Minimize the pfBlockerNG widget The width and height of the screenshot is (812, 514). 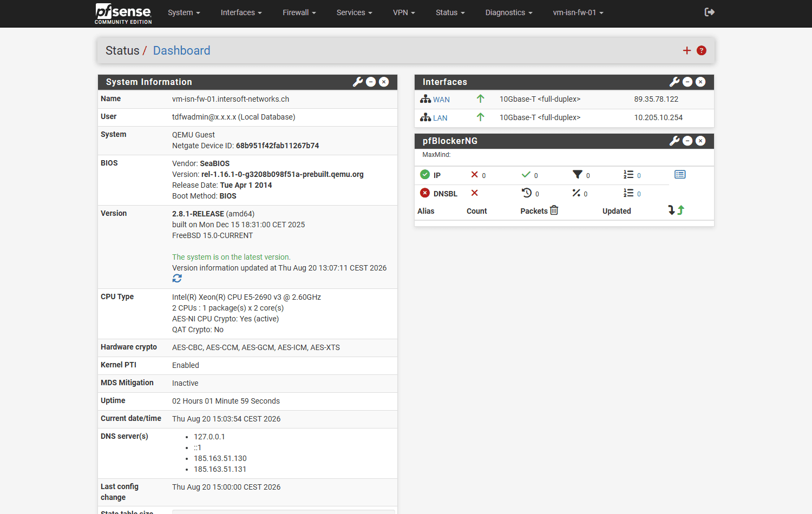pyautogui.click(x=687, y=141)
